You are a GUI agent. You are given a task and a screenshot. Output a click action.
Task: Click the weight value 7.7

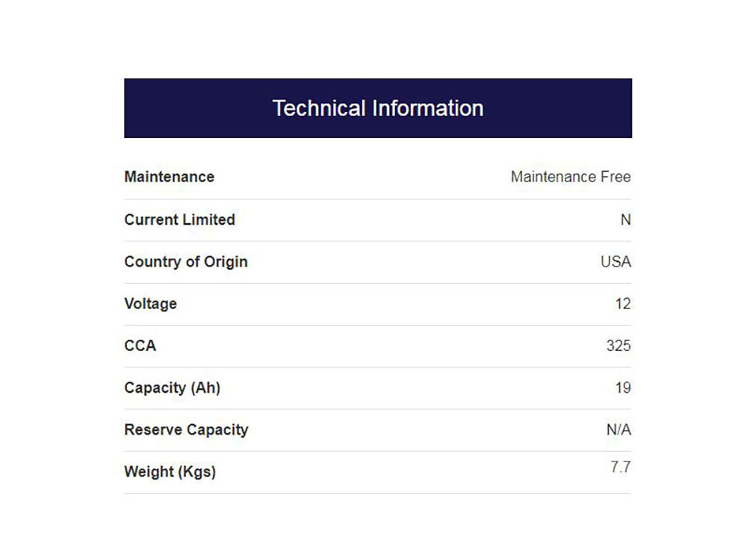620,467
